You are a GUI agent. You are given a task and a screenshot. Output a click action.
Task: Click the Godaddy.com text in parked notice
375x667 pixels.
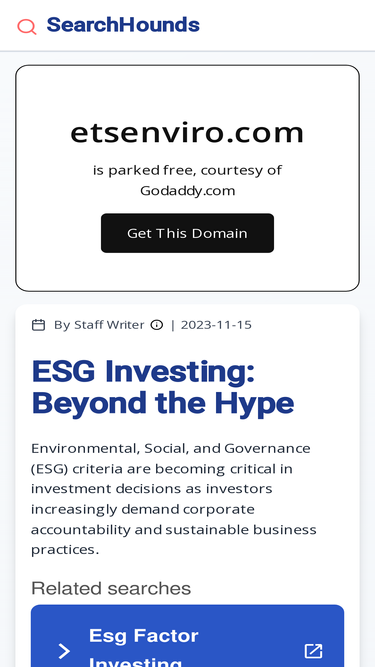(x=188, y=191)
